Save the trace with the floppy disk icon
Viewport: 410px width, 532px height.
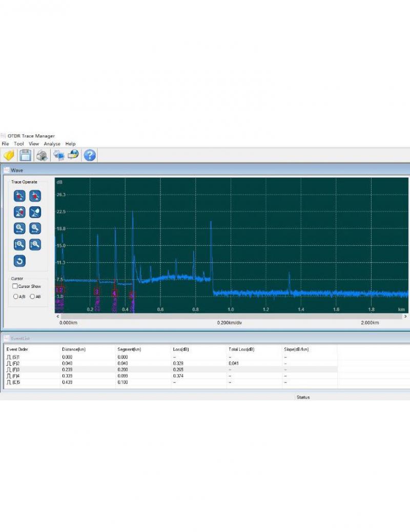click(26, 155)
